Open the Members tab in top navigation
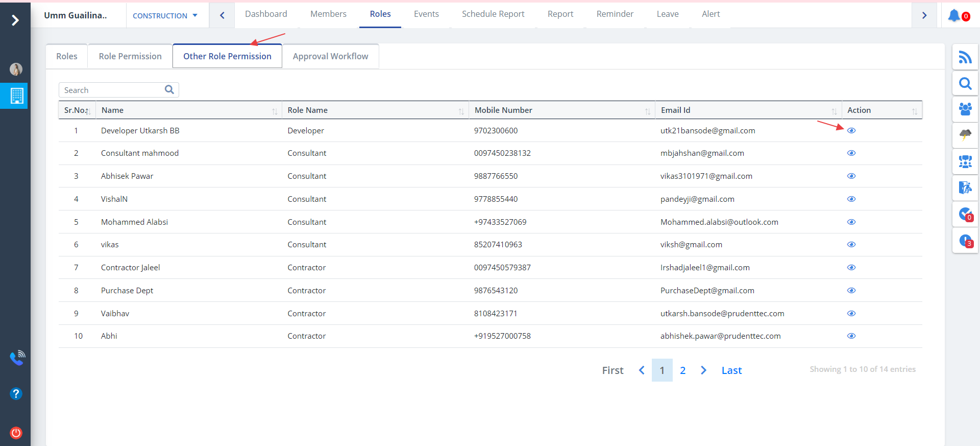 328,14
